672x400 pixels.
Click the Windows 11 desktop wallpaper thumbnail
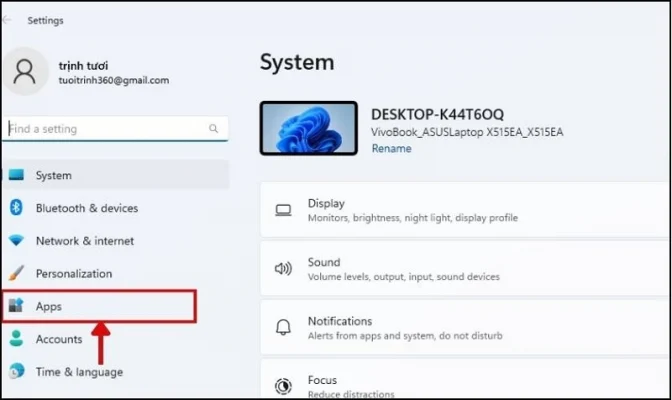(x=306, y=127)
